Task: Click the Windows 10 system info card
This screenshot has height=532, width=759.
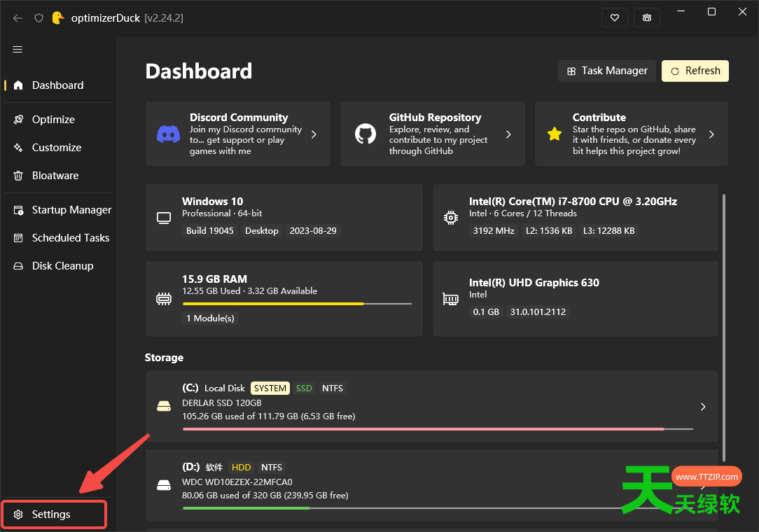Action: 284,218
